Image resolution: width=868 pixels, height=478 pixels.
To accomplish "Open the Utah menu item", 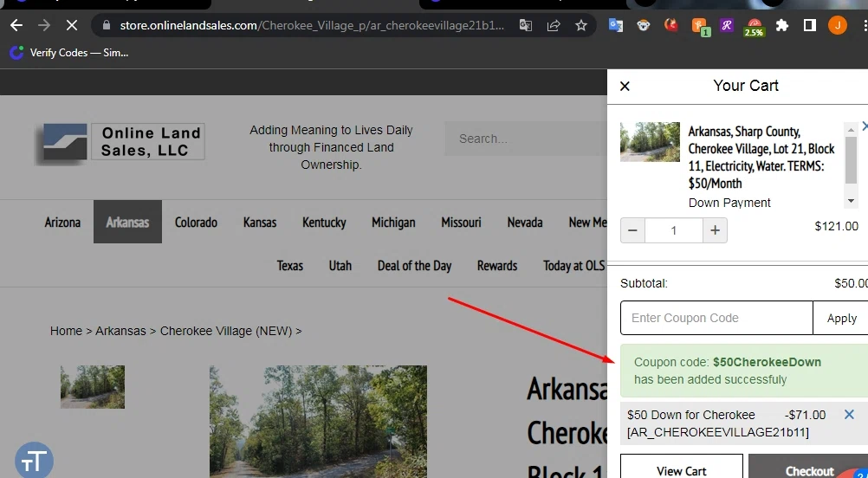I will [340, 266].
